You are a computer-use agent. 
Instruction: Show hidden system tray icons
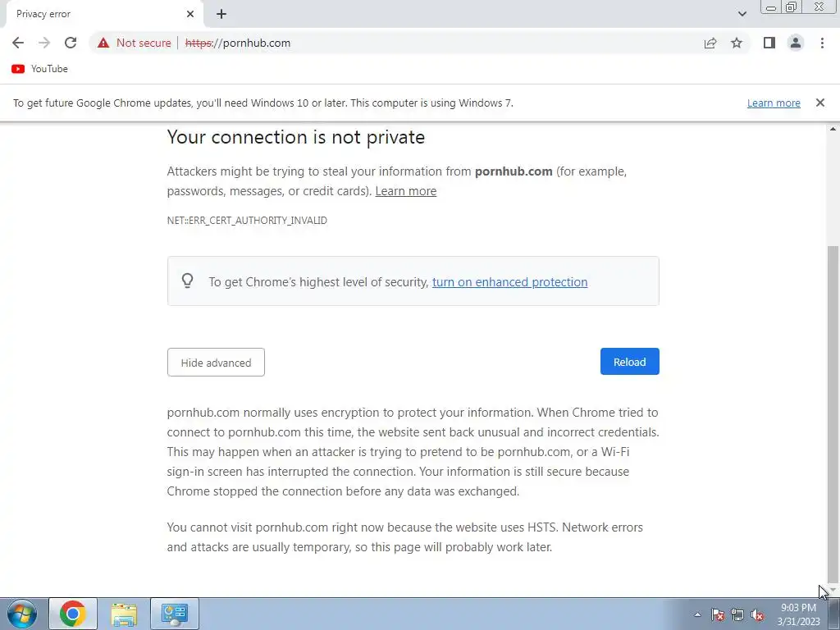[697, 614]
